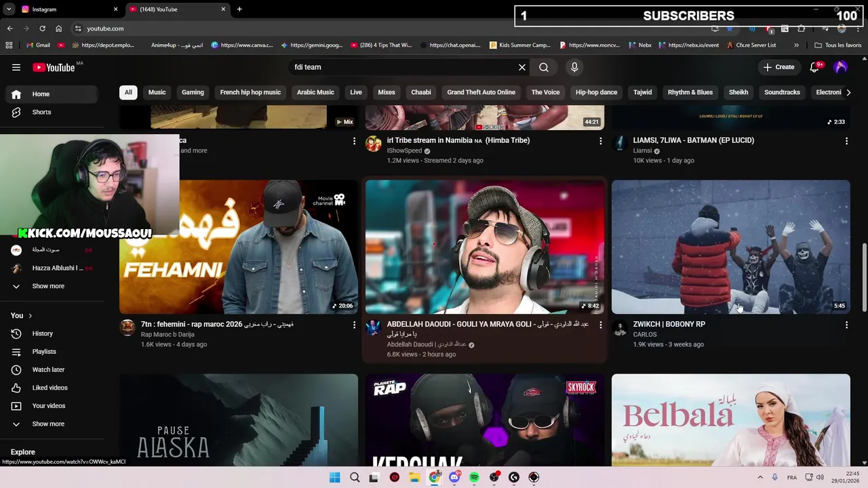
Task: Open the Pause Alaska video thumbnail
Action: pyautogui.click(x=239, y=420)
